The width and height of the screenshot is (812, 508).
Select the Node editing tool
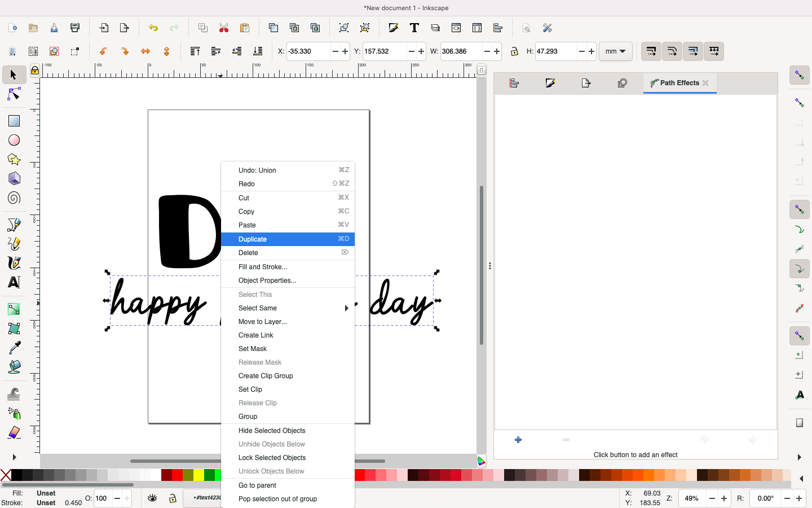coord(14,94)
